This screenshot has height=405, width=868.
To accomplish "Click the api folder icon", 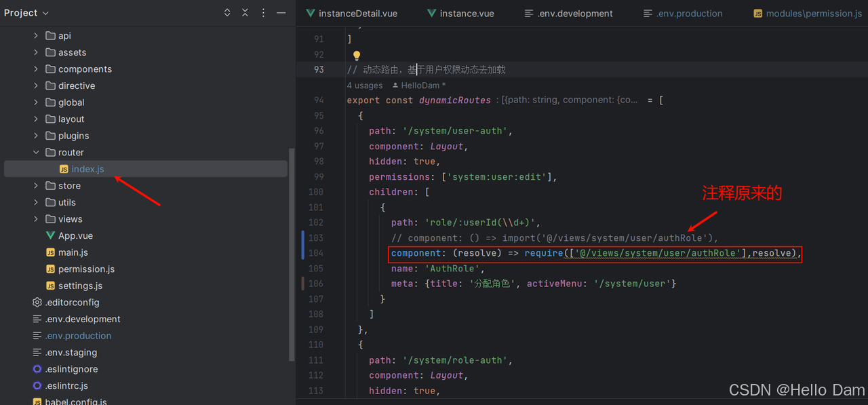I will tap(50, 36).
